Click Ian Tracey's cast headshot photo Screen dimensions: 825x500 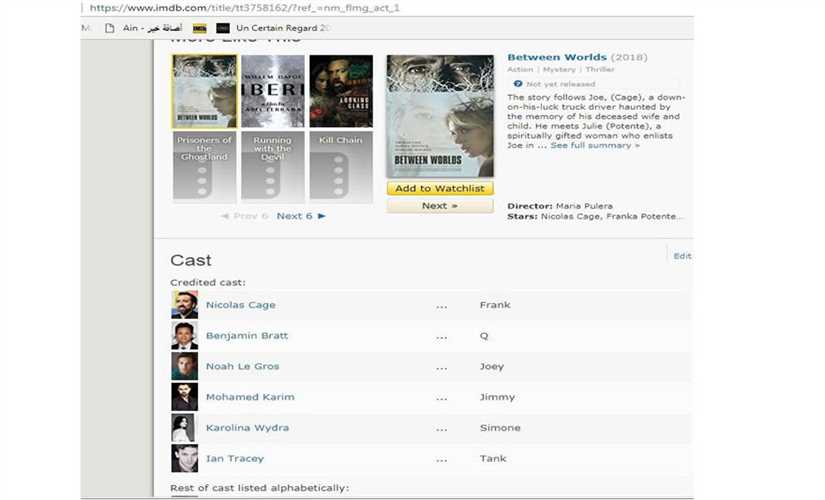pyautogui.click(x=184, y=459)
